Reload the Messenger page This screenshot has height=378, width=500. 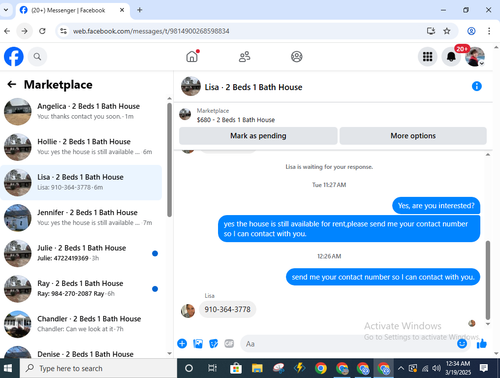42,31
